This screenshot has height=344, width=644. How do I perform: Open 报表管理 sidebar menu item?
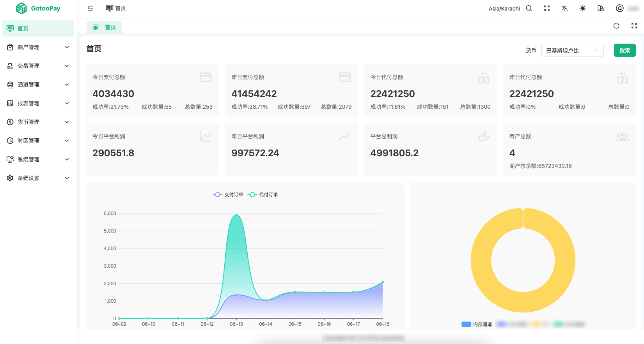click(38, 103)
